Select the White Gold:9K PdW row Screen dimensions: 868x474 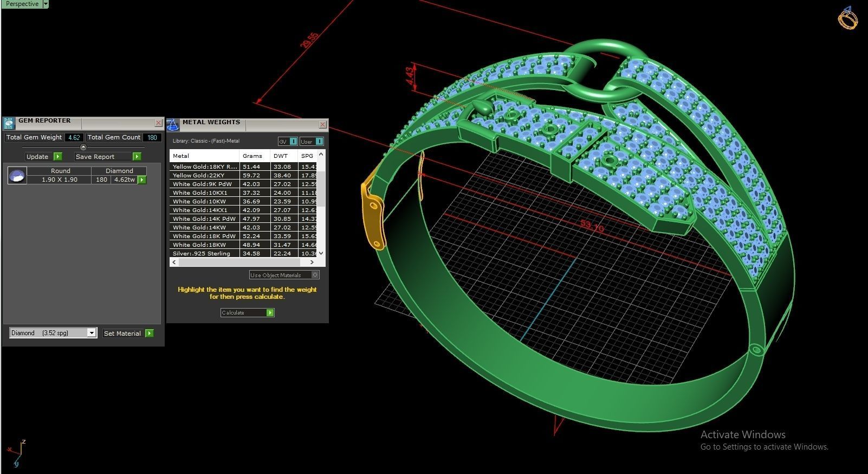click(244, 184)
